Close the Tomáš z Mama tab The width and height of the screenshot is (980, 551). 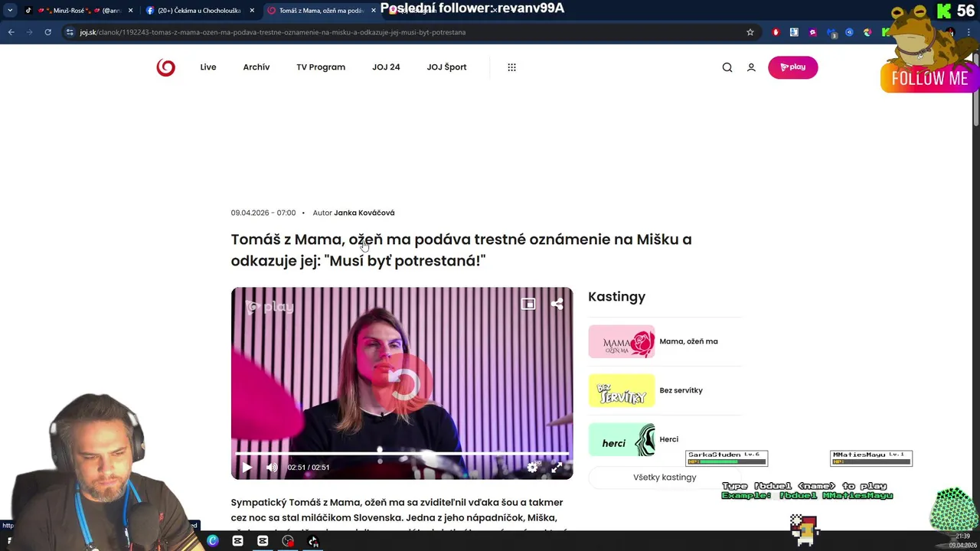(374, 11)
